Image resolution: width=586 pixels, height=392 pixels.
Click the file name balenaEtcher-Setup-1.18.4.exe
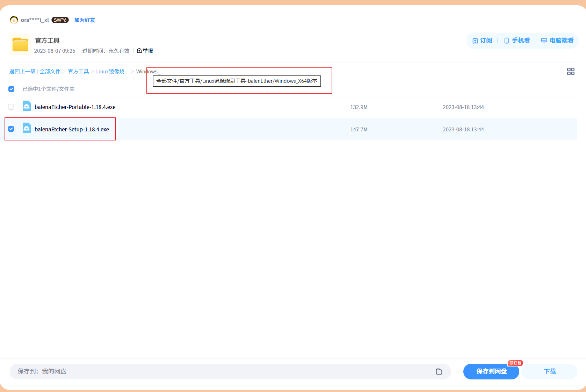(72, 129)
